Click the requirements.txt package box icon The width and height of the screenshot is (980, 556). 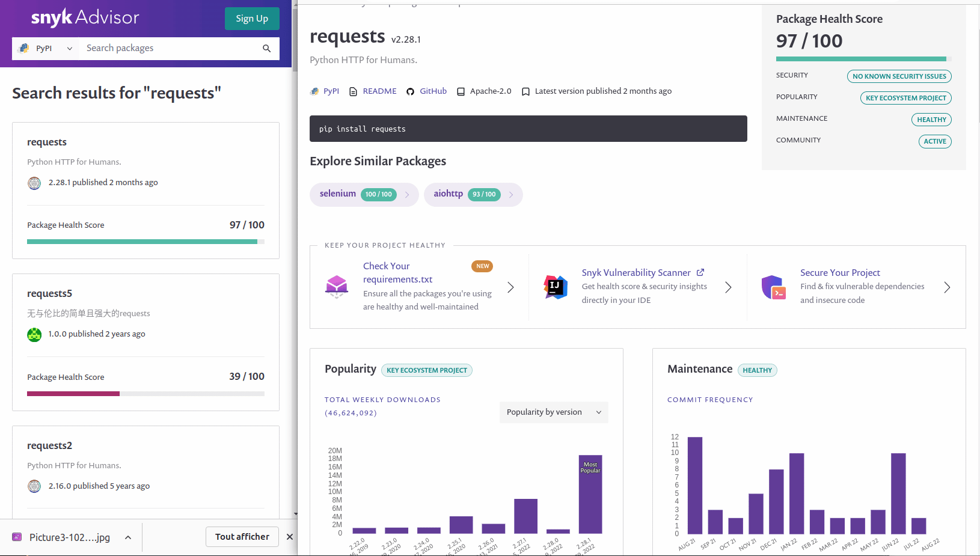[x=337, y=287]
